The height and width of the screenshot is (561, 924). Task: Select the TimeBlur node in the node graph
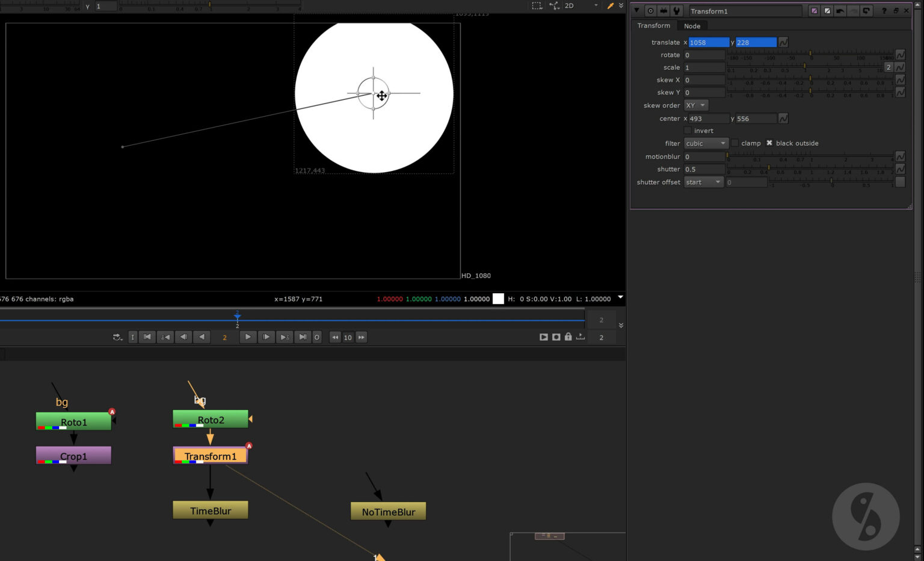(210, 510)
